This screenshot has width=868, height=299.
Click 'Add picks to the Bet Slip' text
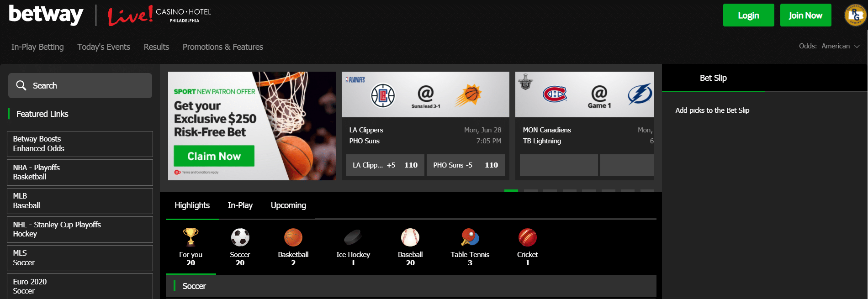pyautogui.click(x=712, y=110)
